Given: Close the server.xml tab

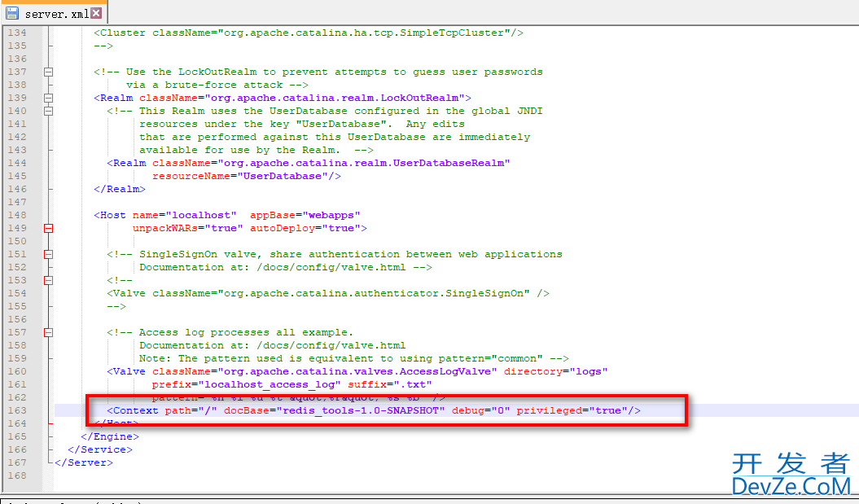Looking at the screenshot, I should 96,13.
